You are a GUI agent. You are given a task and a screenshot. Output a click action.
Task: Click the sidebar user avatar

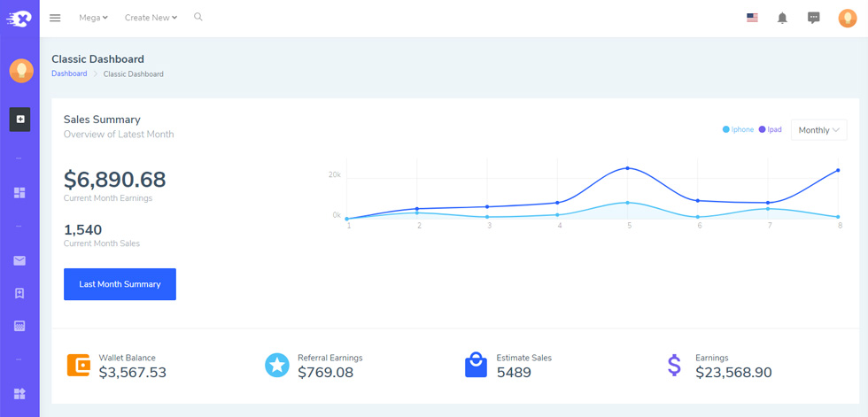point(21,71)
